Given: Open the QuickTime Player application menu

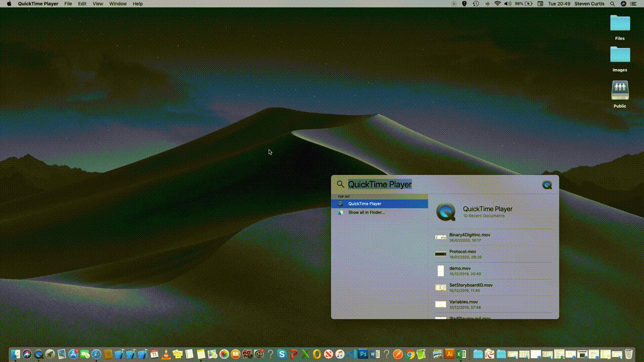Looking at the screenshot, I should [x=38, y=4].
